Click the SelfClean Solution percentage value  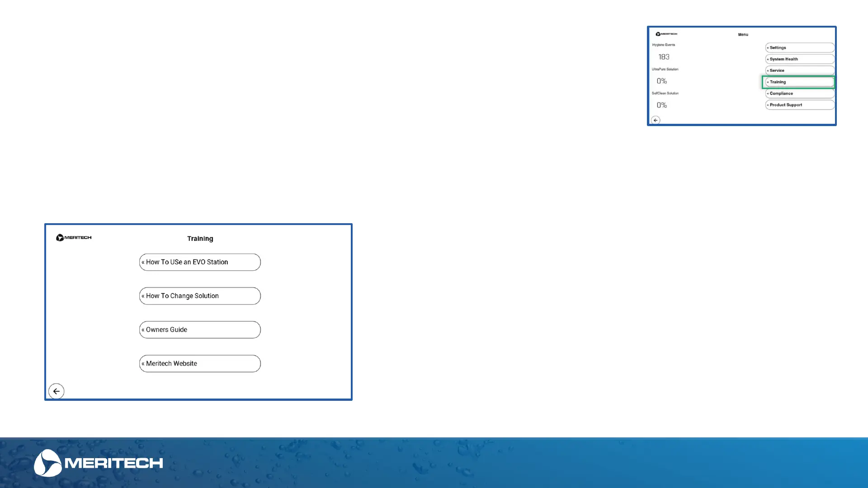662,105
